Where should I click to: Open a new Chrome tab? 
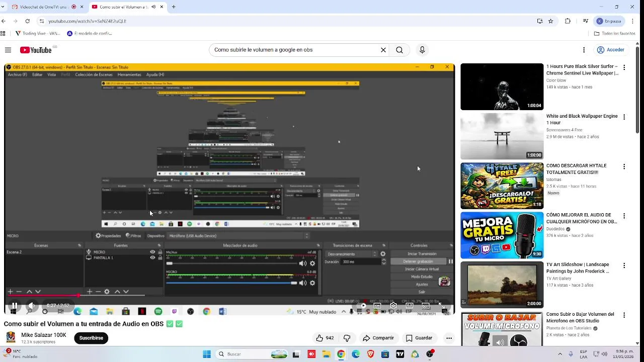tap(174, 7)
